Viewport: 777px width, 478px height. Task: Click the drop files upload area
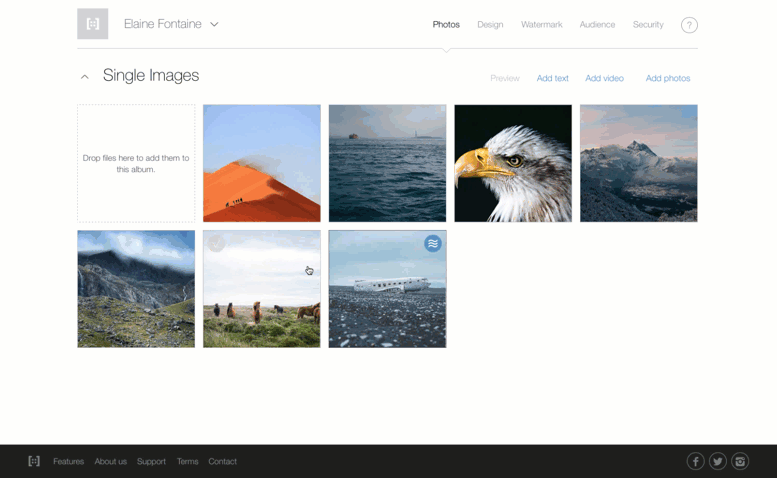point(136,163)
